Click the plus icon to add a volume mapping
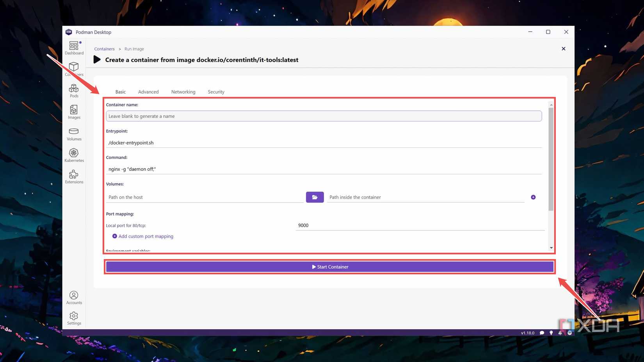 [533, 197]
